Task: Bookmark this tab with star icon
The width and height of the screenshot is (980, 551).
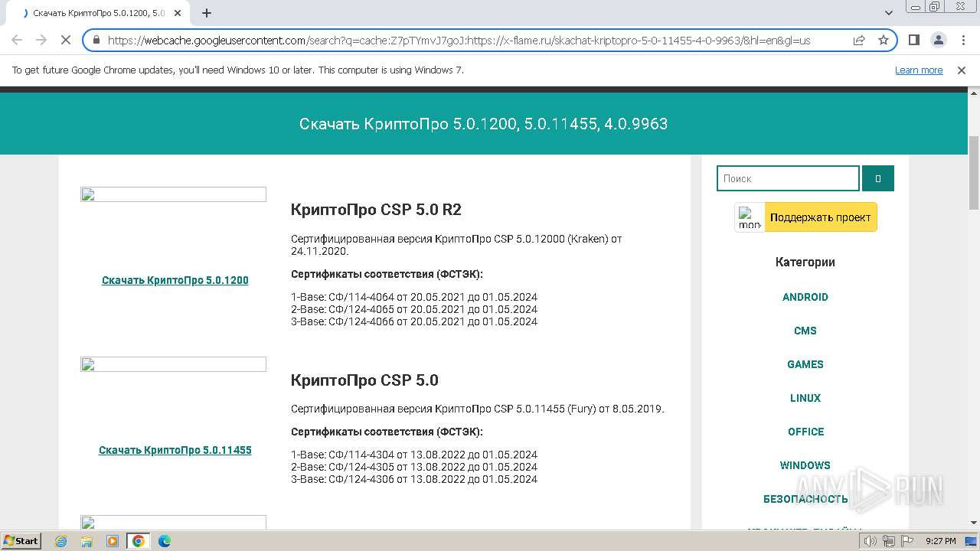Action: [x=884, y=40]
